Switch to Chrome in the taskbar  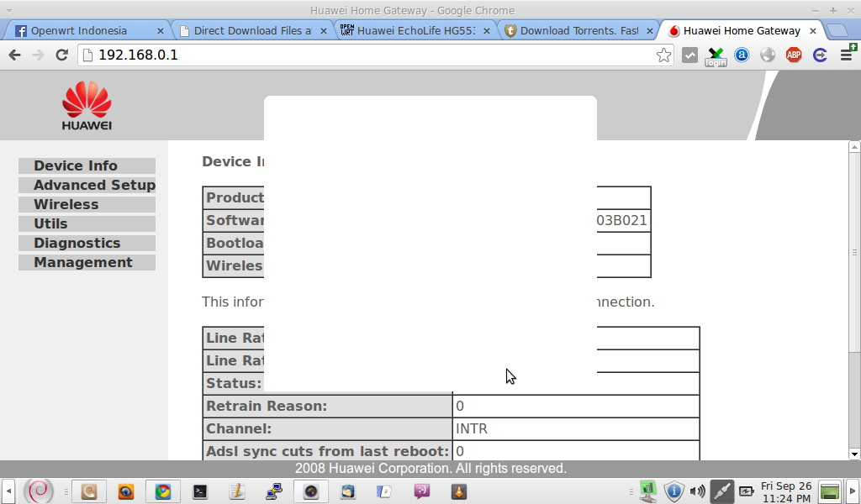tap(162, 491)
